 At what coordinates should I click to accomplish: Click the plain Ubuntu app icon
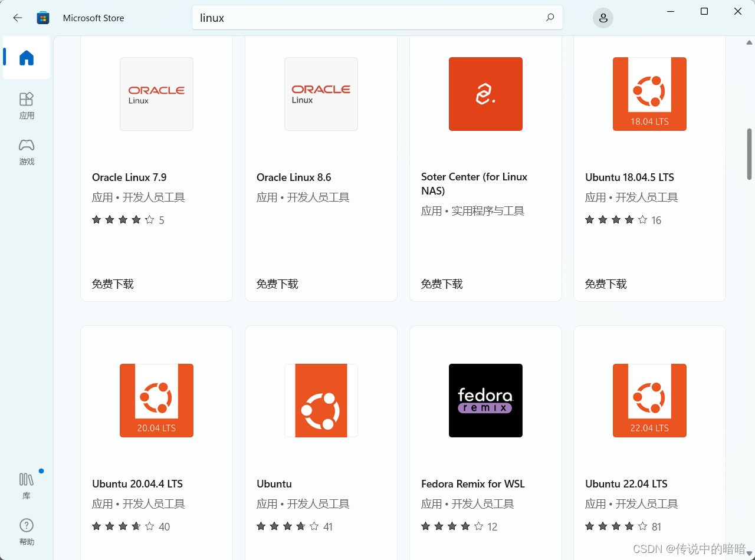(x=321, y=400)
